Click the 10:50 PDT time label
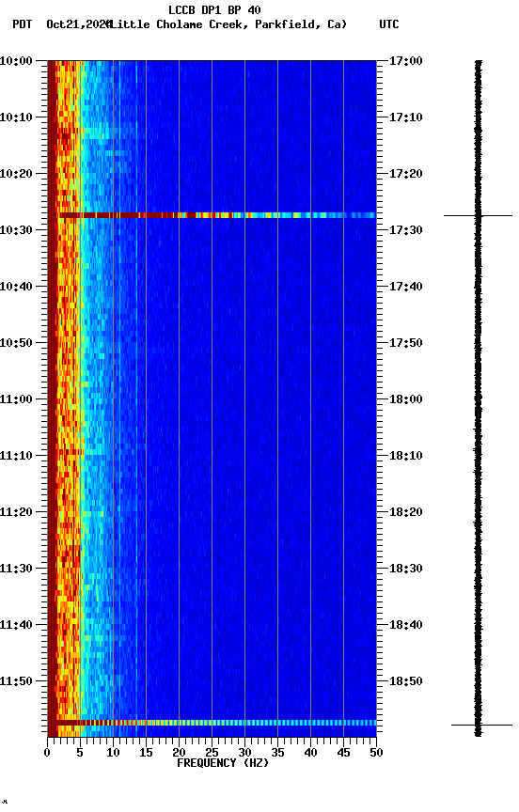The width and height of the screenshot is (519, 812). (x=16, y=343)
